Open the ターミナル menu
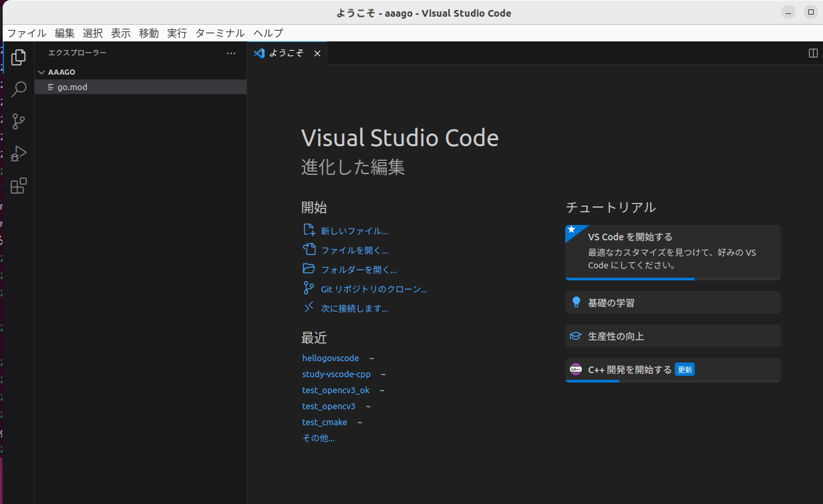This screenshot has height=504, width=823. pos(220,33)
